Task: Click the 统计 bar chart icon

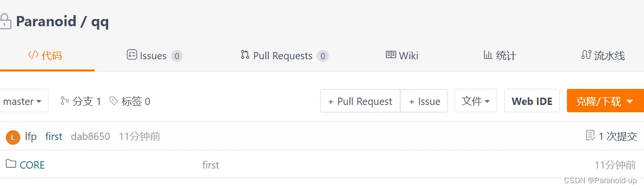Action: coord(488,55)
